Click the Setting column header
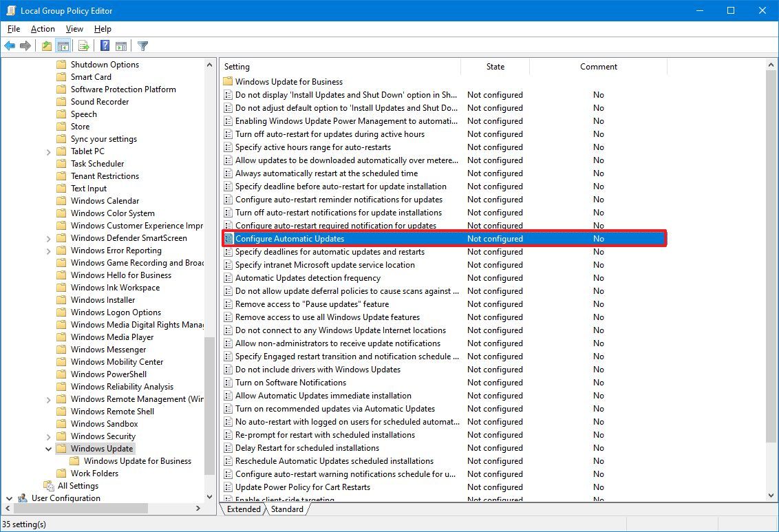779x532 pixels. [x=275, y=66]
